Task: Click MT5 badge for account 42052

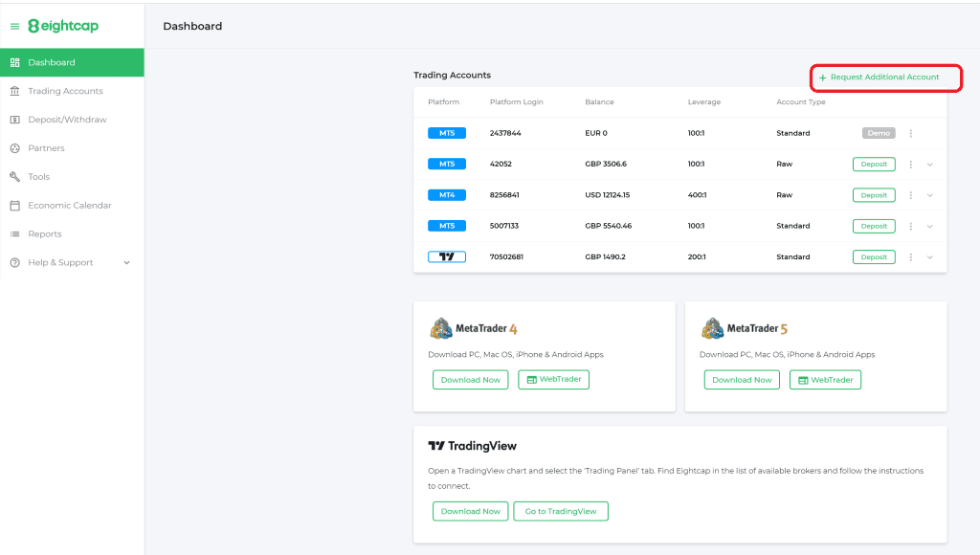Action: point(447,164)
